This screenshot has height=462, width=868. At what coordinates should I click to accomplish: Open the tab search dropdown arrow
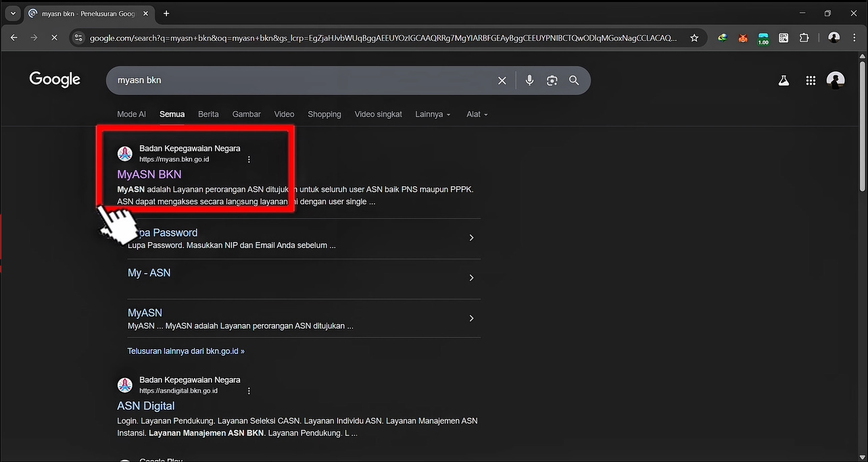(x=12, y=14)
